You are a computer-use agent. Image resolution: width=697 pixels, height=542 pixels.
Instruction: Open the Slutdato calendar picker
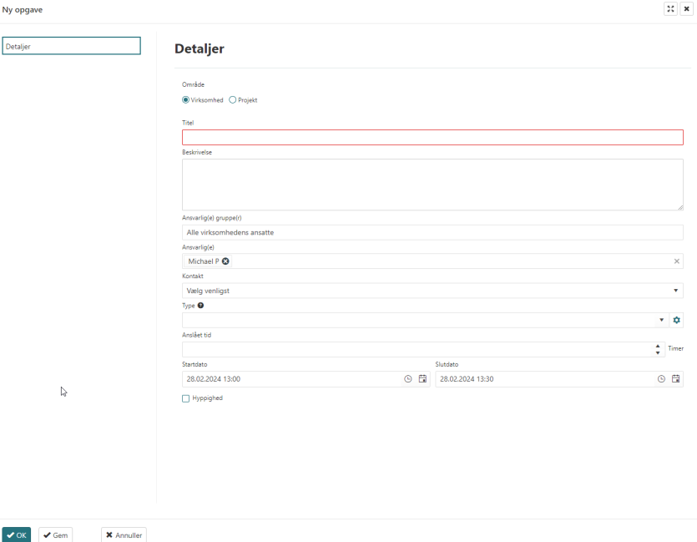pyautogui.click(x=676, y=379)
